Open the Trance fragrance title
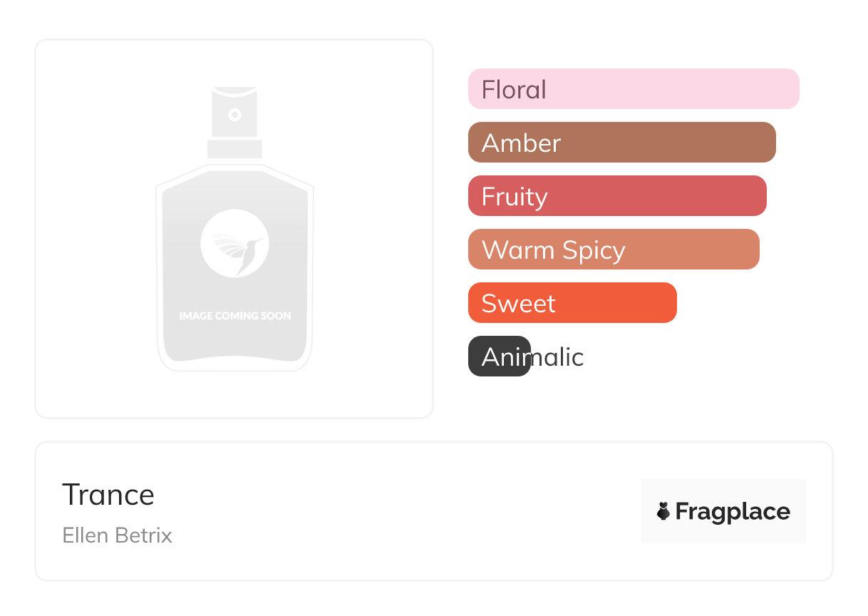This screenshot has height=616, width=868. (x=108, y=495)
